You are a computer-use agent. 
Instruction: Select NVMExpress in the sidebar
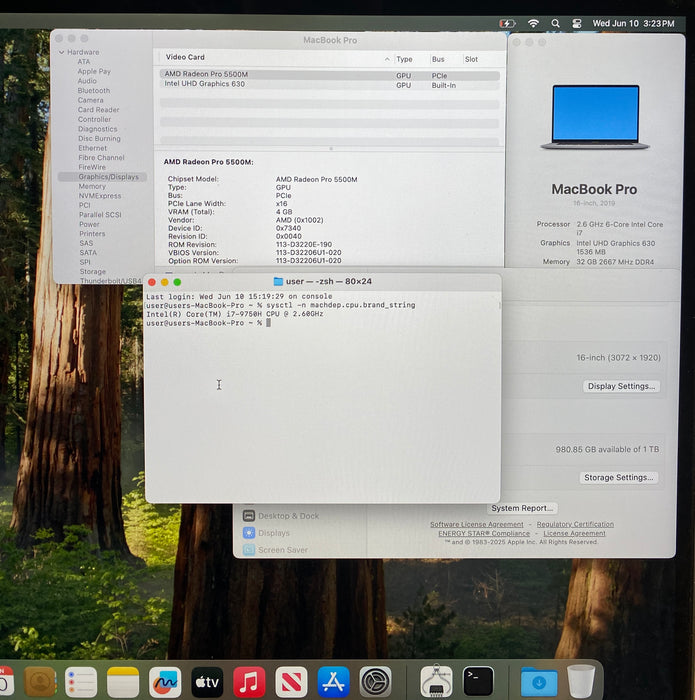tap(100, 196)
